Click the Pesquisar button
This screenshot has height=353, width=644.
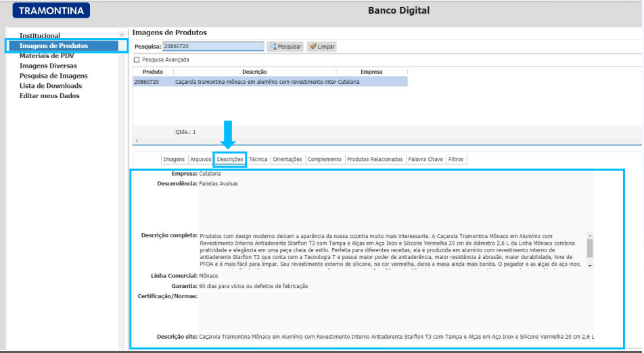[x=285, y=47]
